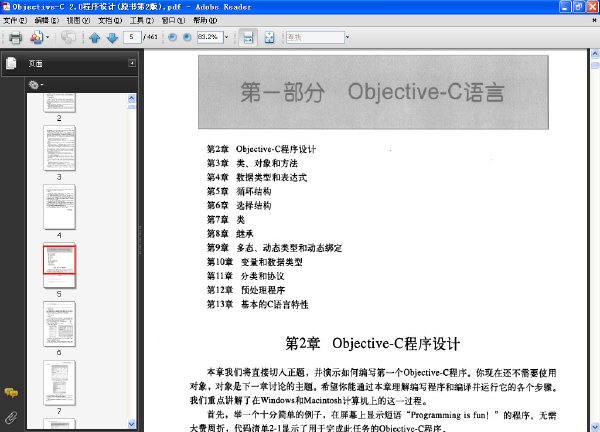Click the large centered 第2章 chapter title
The image size is (600, 432).
click(x=372, y=343)
